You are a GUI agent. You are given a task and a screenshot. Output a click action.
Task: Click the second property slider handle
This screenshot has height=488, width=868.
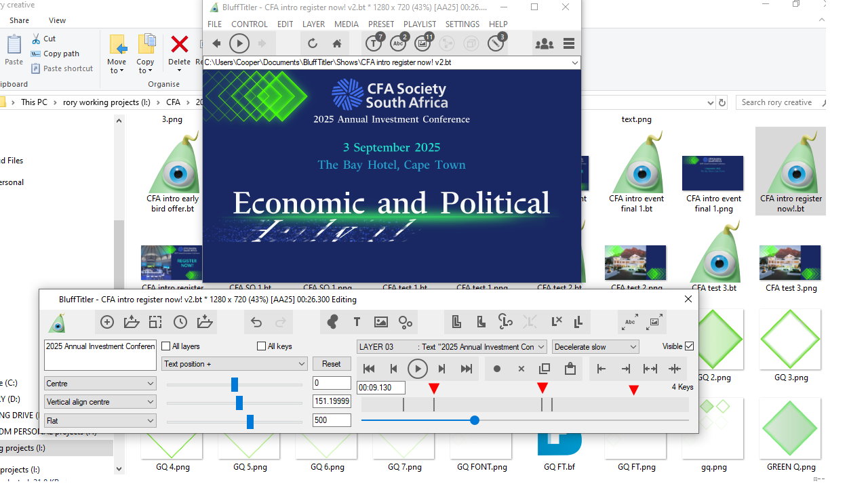coord(239,403)
